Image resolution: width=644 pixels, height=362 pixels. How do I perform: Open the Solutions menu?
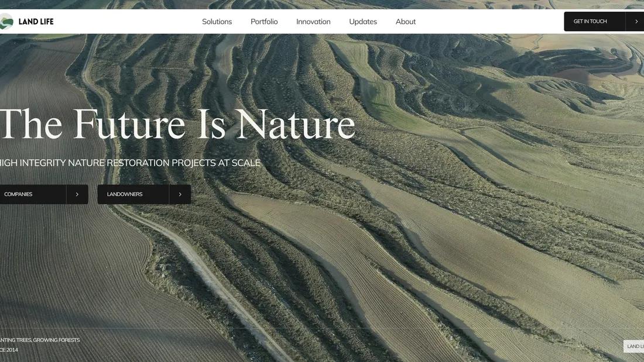coord(217,22)
